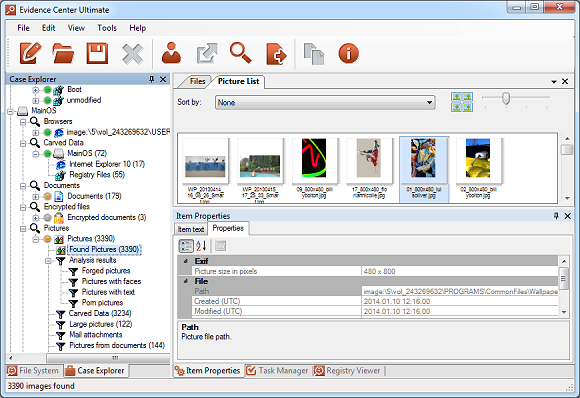
Task: Click the grey X delete icon
Action: pyautogui.click(x=132, y=54)
